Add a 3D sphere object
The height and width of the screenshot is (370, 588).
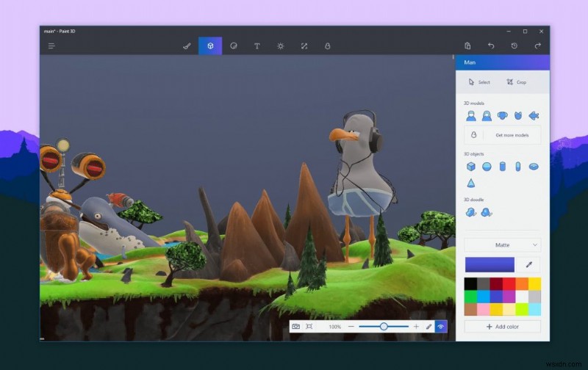coord(487,166)
